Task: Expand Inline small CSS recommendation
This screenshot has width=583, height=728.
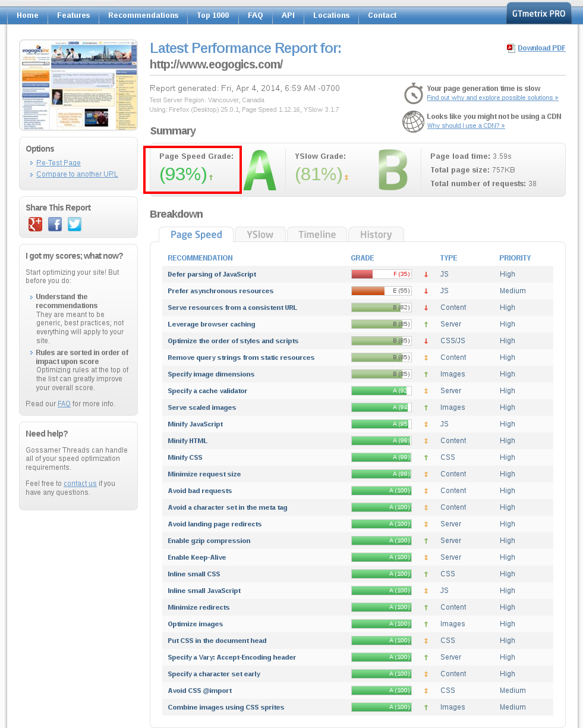Action: click(x=194, y=574)
